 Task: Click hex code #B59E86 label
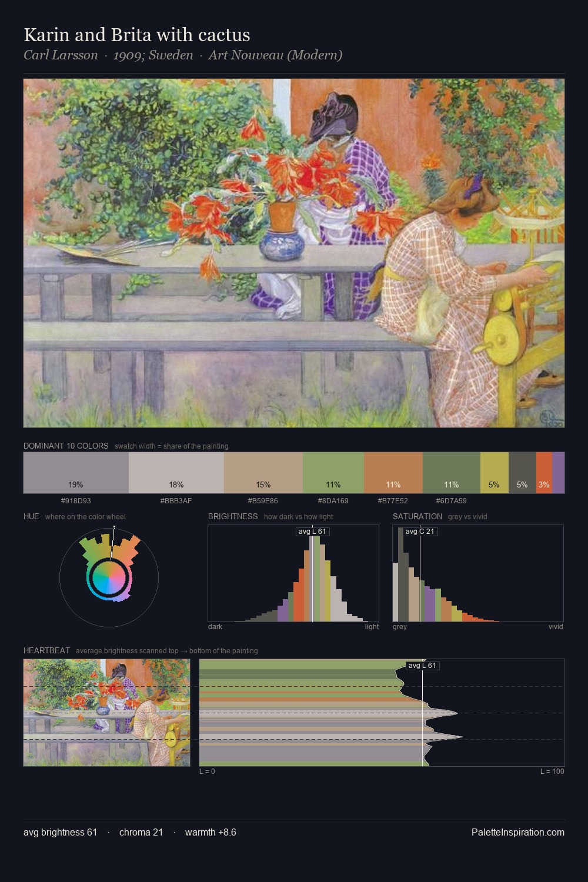[x=263, y=501]
